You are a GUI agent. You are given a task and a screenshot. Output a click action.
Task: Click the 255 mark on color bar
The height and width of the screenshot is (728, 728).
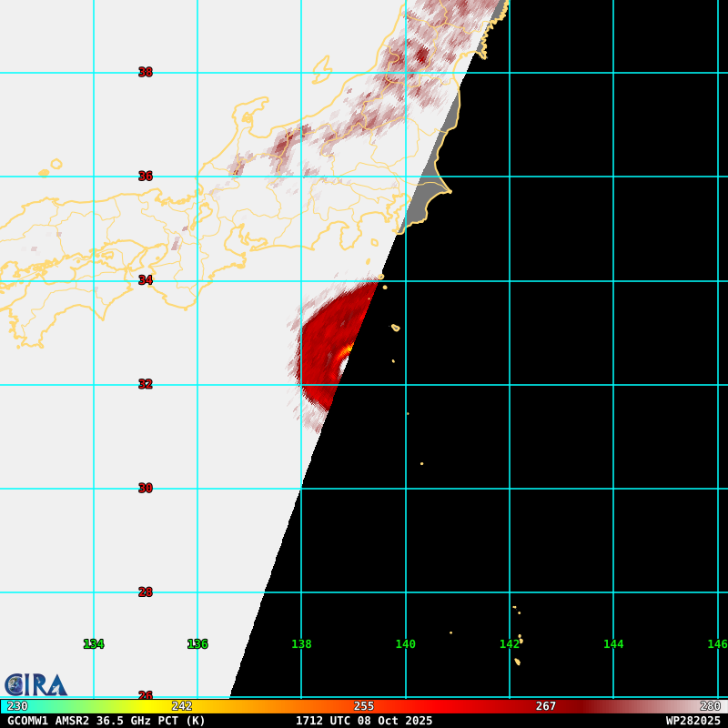(364, 706)
